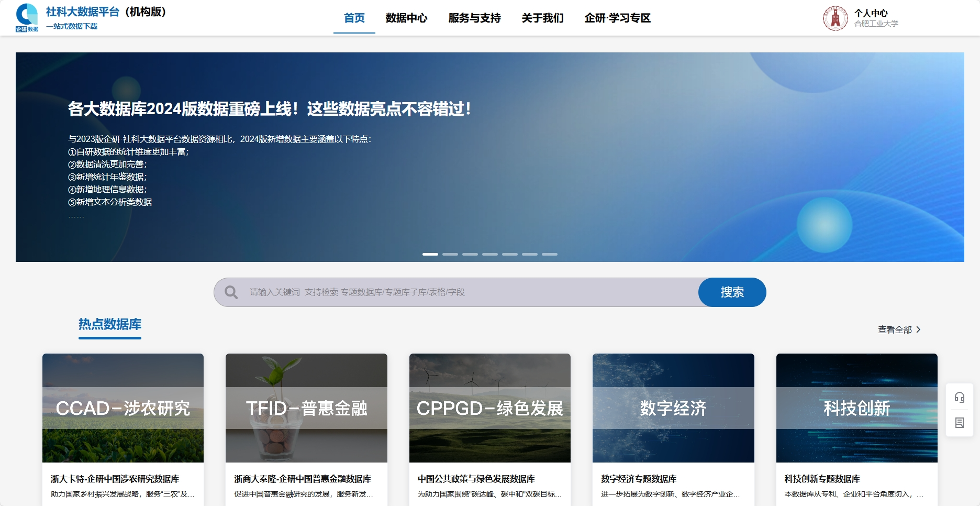Screen dimensions: 980x506
Task: Expand the 服务与支持 navigation menu
Action: pyautogui.click(x=474, y=18)
